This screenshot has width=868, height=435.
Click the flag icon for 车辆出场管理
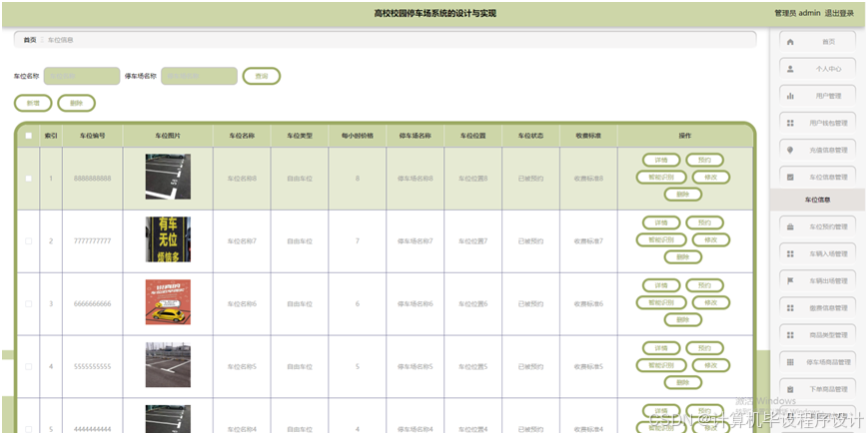click(x=790, y=280)
